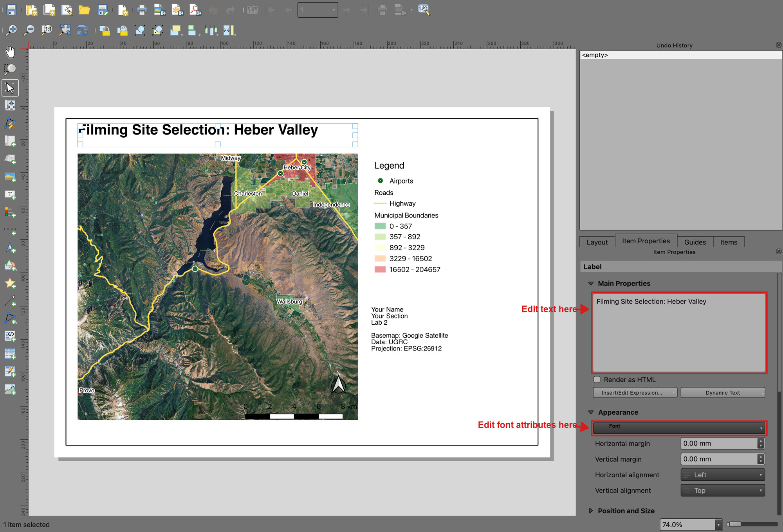Select the Add North Arrow tool
The image size is (783, 532).
pos(10,248)
